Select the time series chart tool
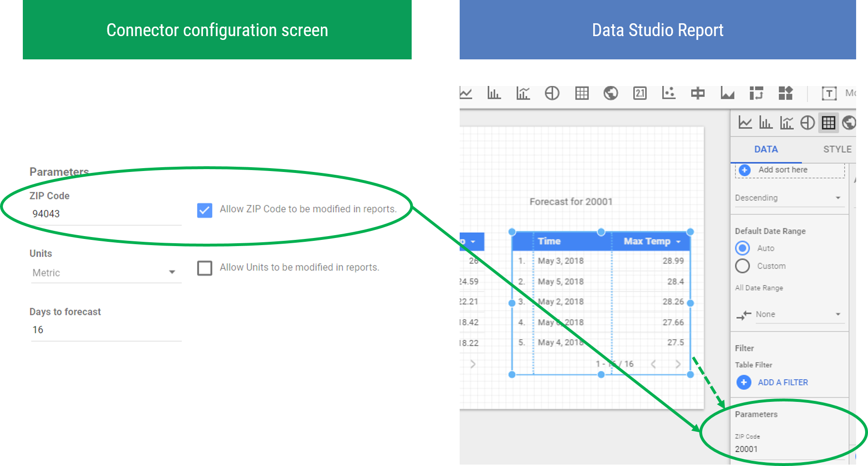 pos(466,94)
